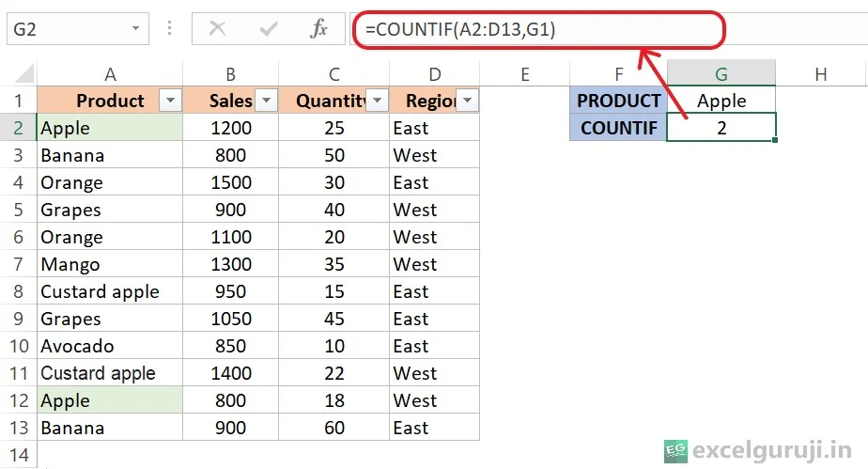Click sales value 950
This screenshot has width=868, height=469.
click(x=231, y=291)
